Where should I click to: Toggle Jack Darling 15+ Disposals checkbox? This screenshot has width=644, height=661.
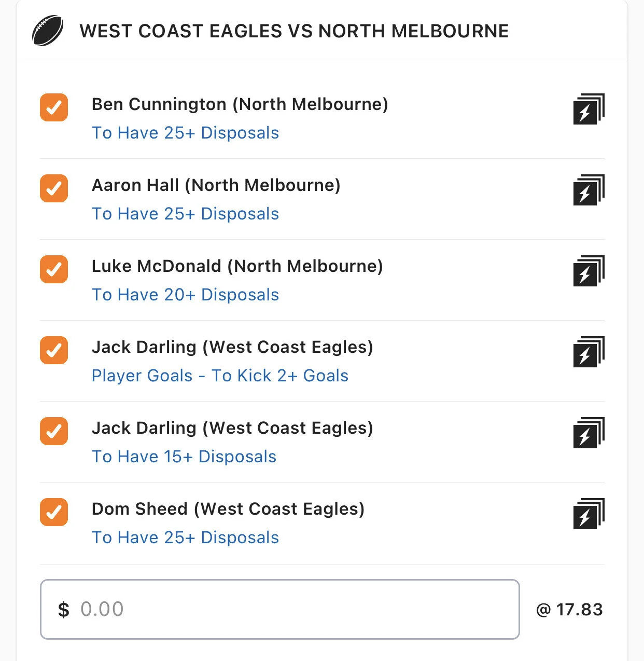point(54,431)
